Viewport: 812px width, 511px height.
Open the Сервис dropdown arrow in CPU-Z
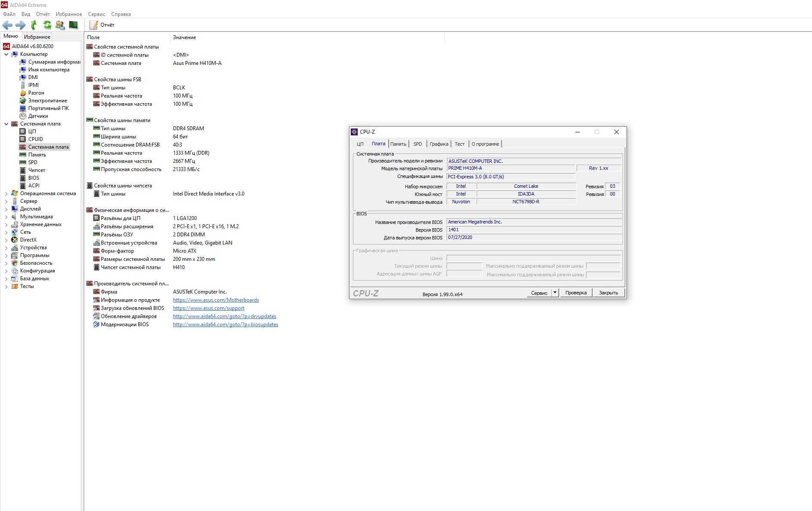pyautogui.click(x=555, y=293)
